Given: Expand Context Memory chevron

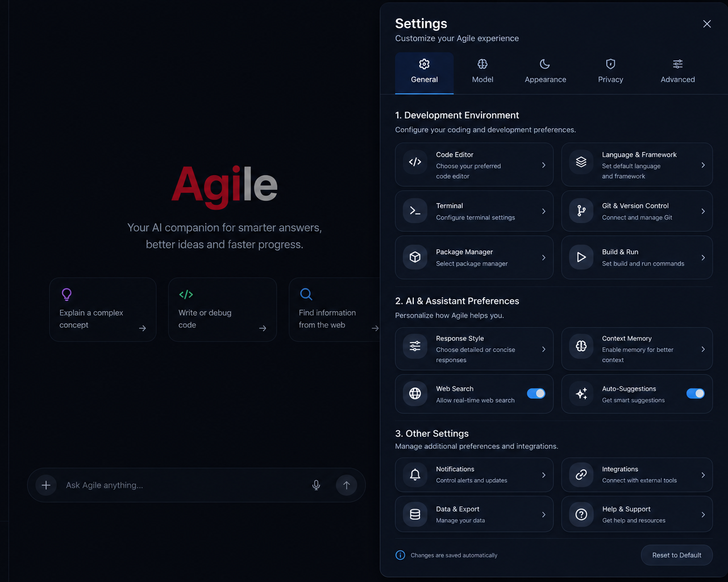Looking at the screenshot, I should click(x=703, y=349).
